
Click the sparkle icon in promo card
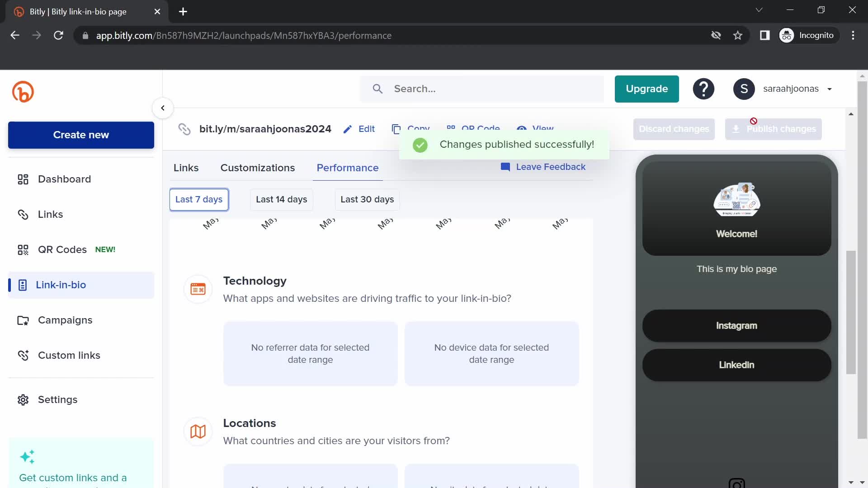(27, 457)
